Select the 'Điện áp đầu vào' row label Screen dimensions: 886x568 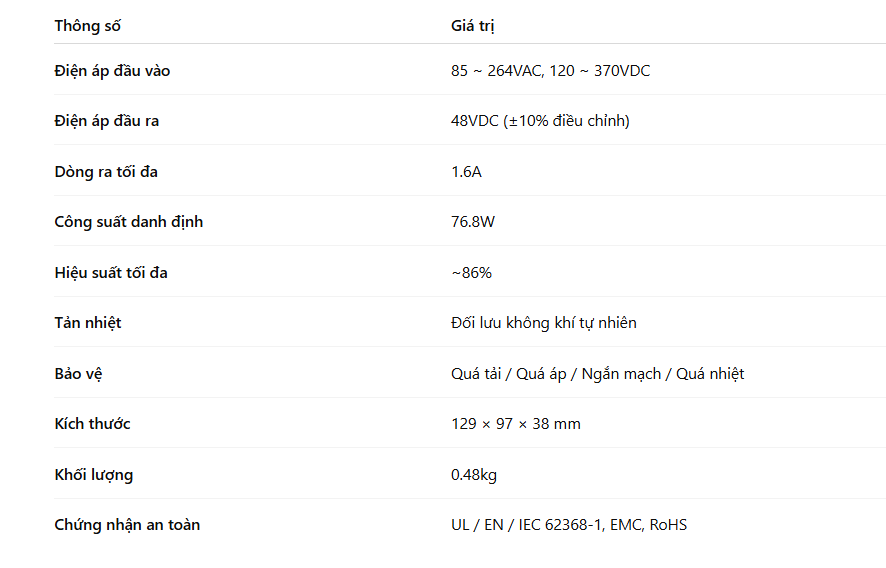tap(112, 71)
